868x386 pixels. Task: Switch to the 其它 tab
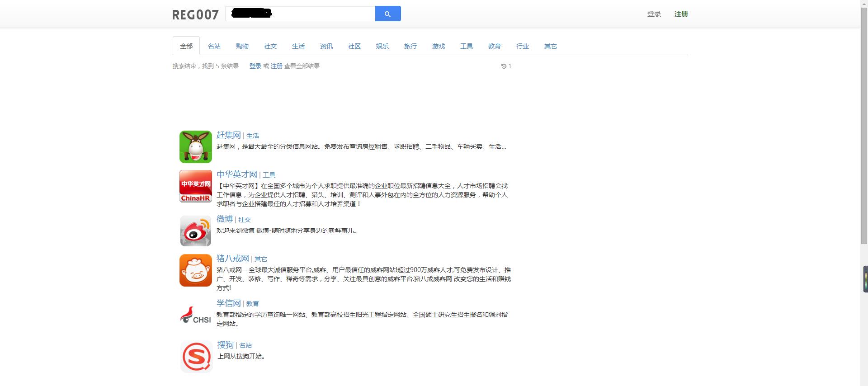coord(551,46)
